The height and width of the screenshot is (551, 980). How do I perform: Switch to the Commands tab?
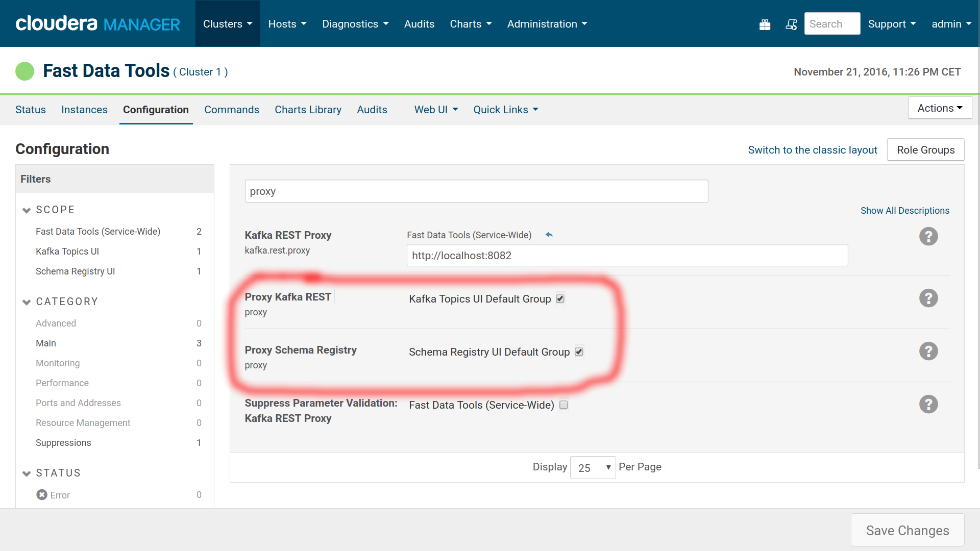point(231,110)
